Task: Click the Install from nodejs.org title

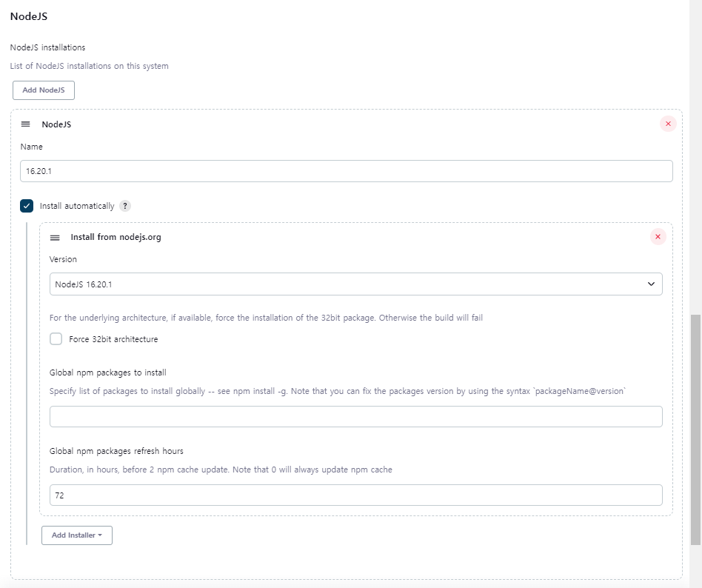Action: (x=116, y=237)
